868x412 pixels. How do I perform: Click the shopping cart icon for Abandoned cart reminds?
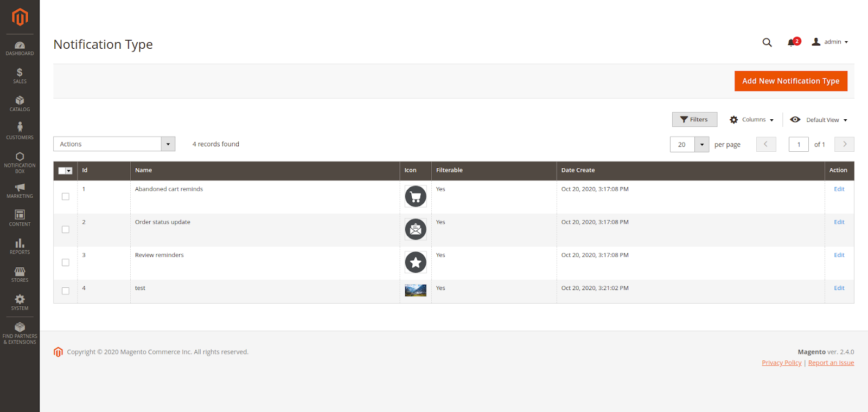pos(416,196)
